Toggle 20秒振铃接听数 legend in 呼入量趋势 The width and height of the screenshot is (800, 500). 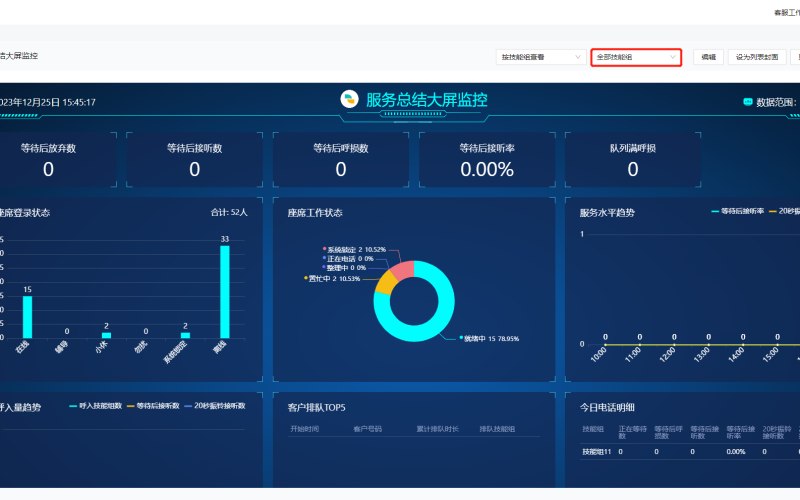[215, 406]
